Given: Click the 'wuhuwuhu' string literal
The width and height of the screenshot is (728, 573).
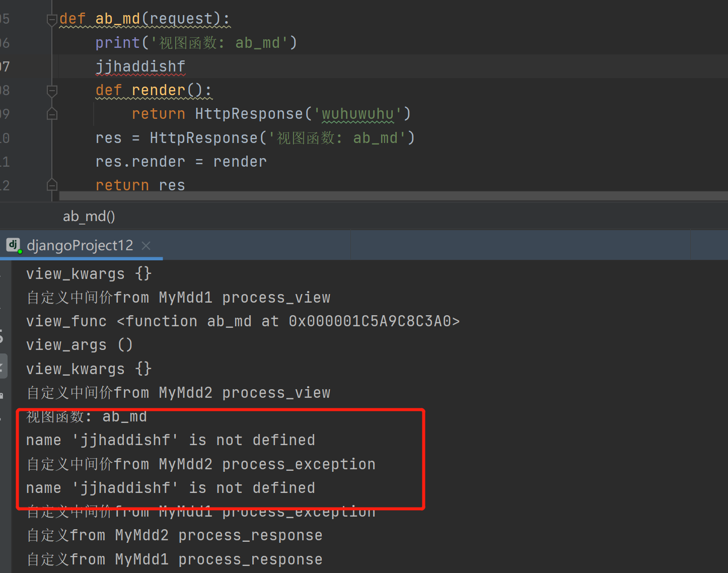Looking at the screenshot, I should 357,114.
